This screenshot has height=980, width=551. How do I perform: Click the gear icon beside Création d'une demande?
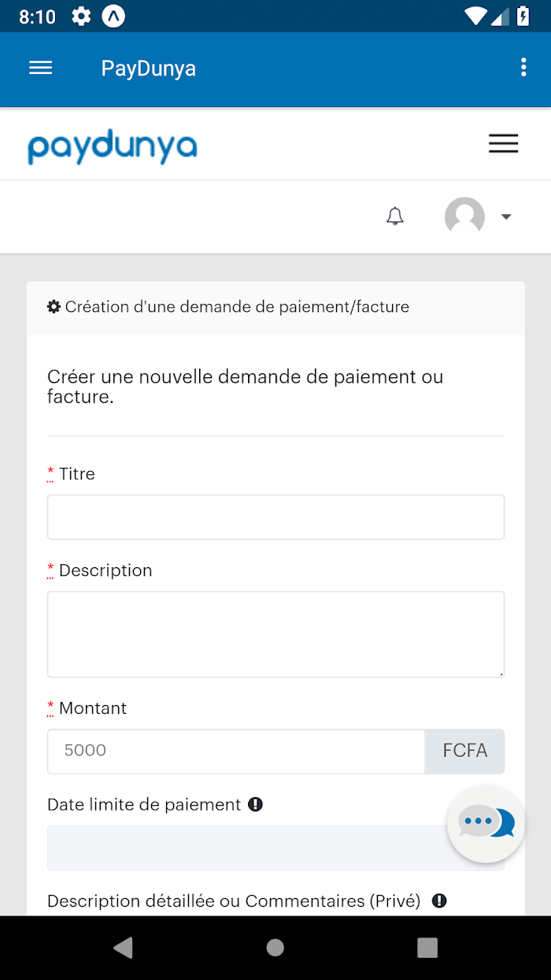click(x=54, y=307)
